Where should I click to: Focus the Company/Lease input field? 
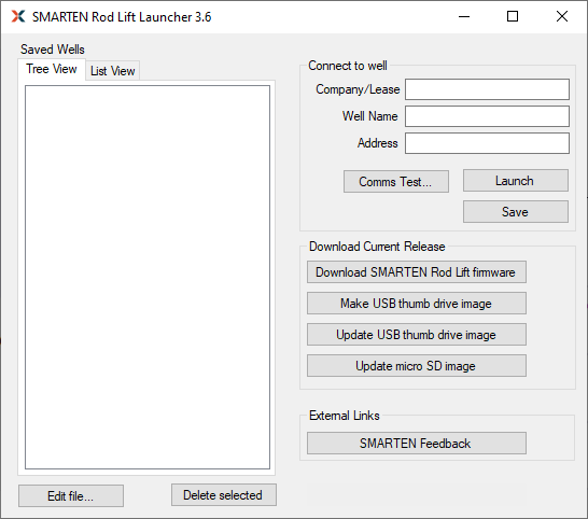point(487,89)
